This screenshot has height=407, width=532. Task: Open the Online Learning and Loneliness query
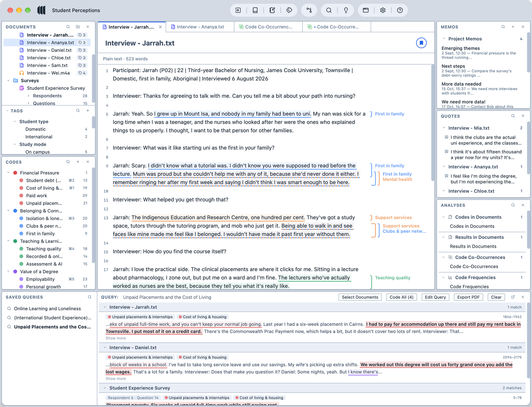click(x=47, y=309)
